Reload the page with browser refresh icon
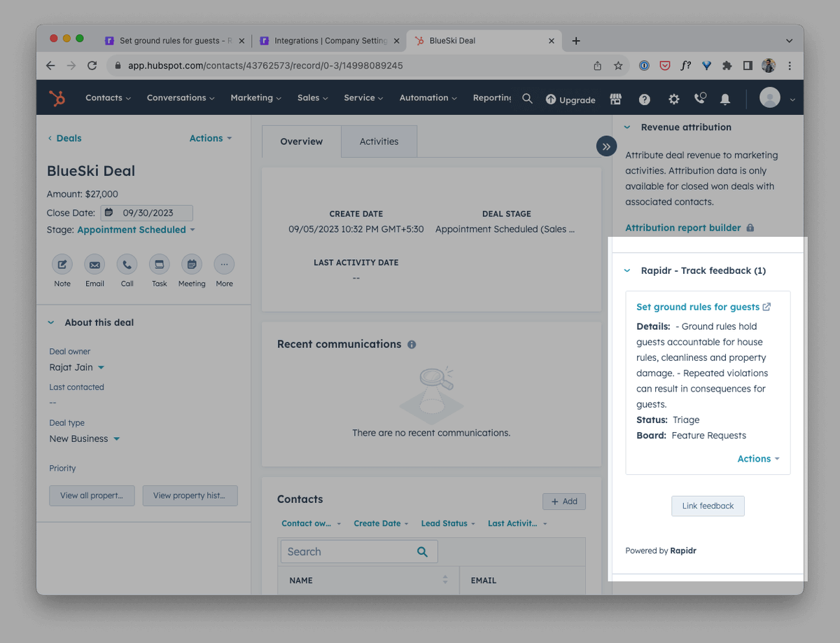Image resolution: width=840 pixels, height=643 pixels. (x=92, y=65)
